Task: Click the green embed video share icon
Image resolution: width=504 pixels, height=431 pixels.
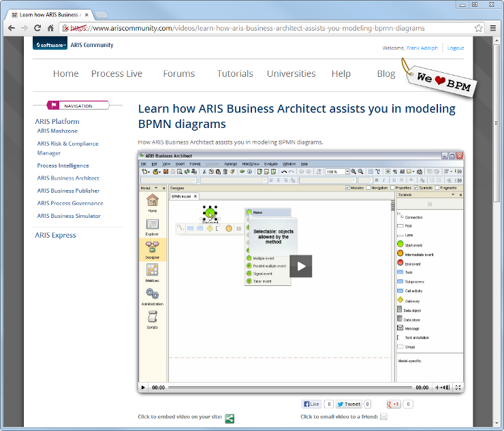Action: [x=230, y=418]
